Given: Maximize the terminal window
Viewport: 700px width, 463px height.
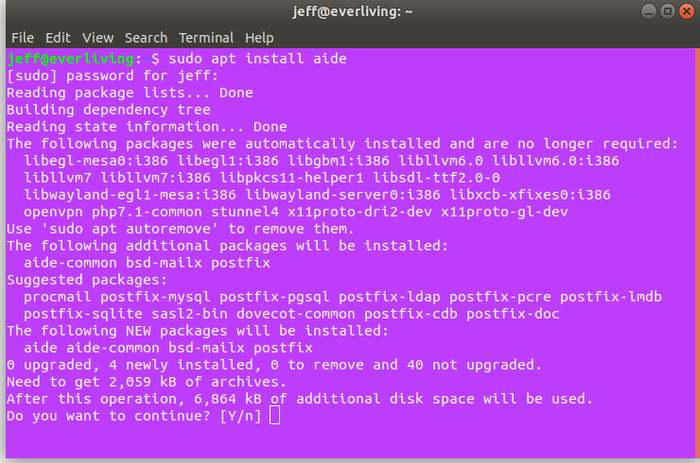Looking at the screenshot, I should click(x=668, y=11).
